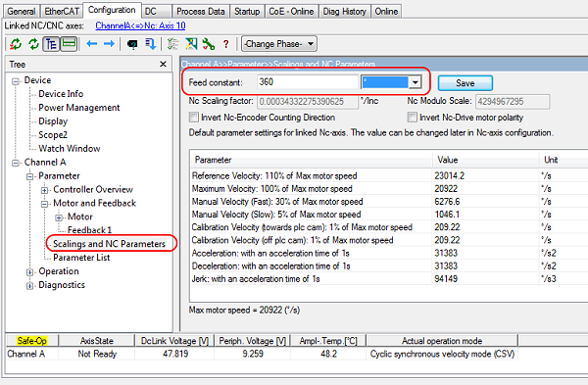This screenshot has width=588, height=385.
Task: Click the all-green refresh arrows toolbar icon
Action: pyautogui.click(x=33, y=44)
